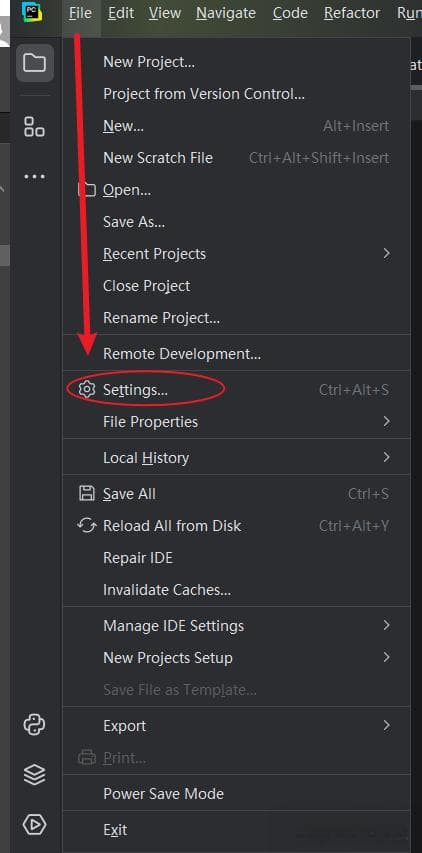This screenshot has height=853, width=422.
Task: Click the Reload All from Disk icon
Action: (86, 526)
